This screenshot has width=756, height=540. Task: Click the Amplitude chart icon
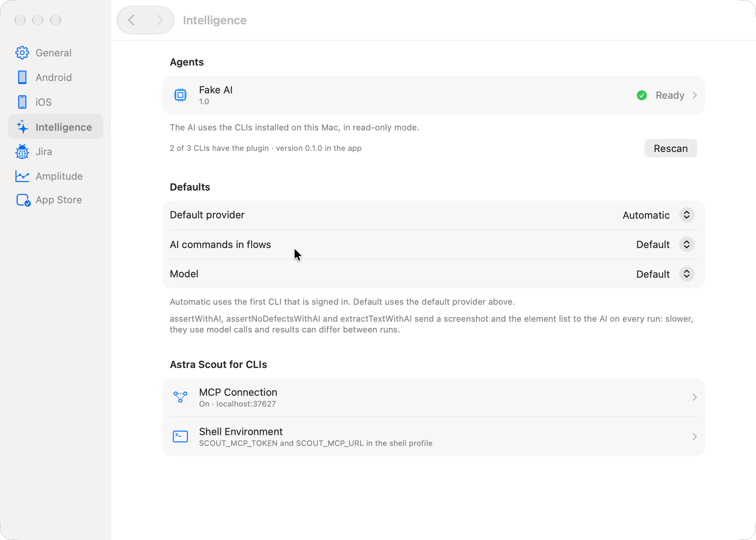(x=22, y=176)
